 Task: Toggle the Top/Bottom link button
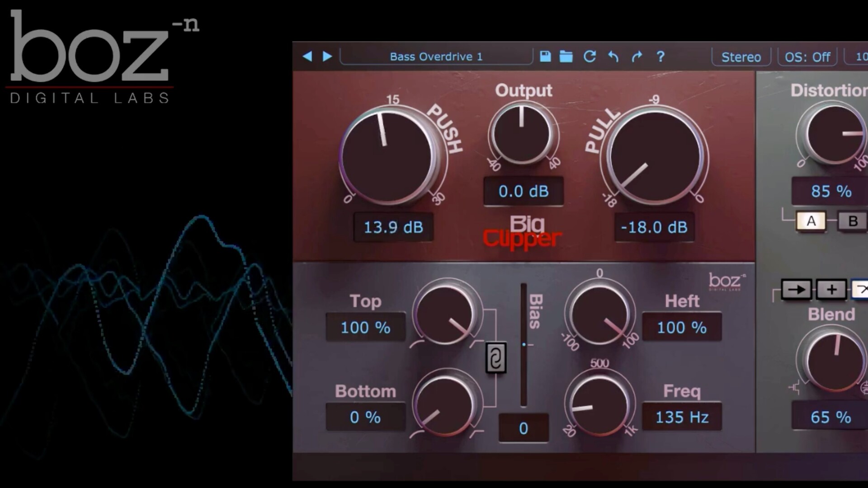(x=495, y=358)
